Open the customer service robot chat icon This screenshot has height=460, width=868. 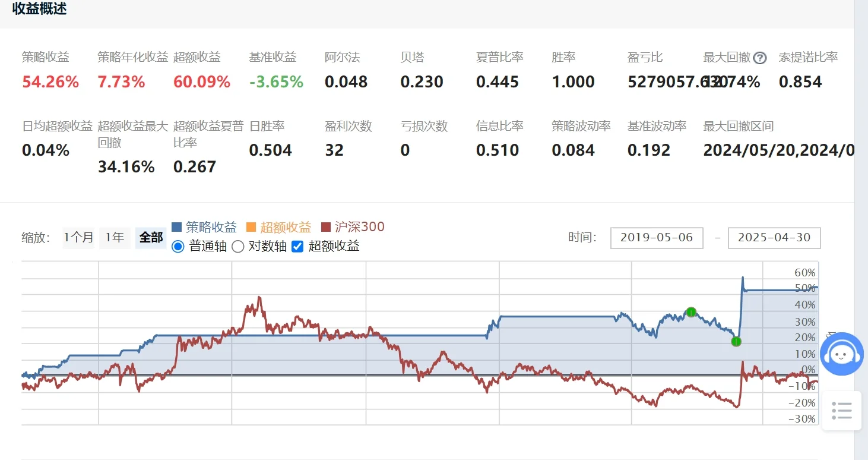[x=841, y=354]
